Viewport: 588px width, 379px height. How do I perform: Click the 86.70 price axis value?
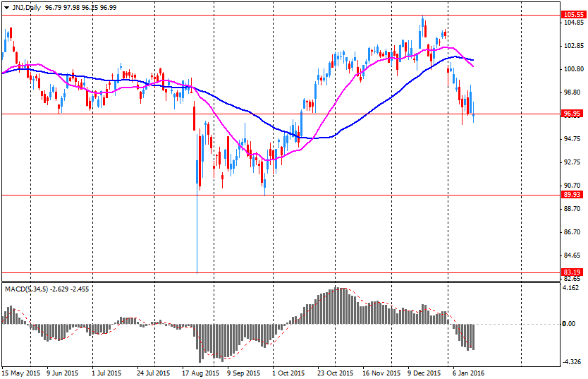tap(572, 232)
